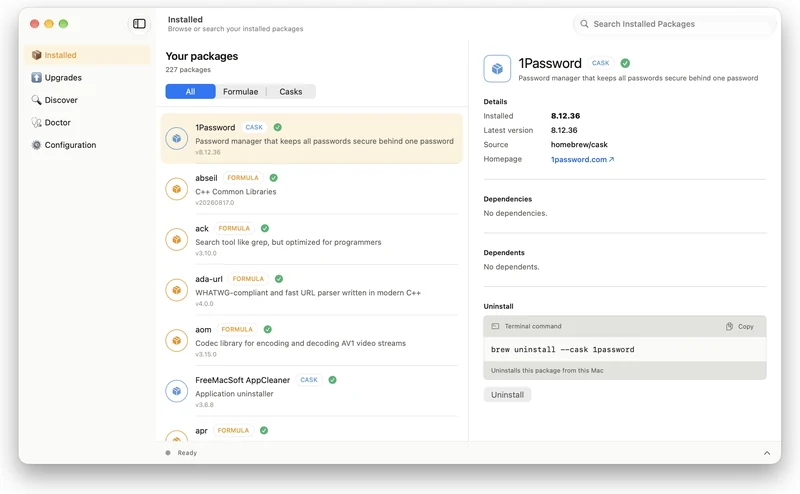Click the Application uninstaller description
The width and height of the screenshot is (800, 494).
(234, 393)
